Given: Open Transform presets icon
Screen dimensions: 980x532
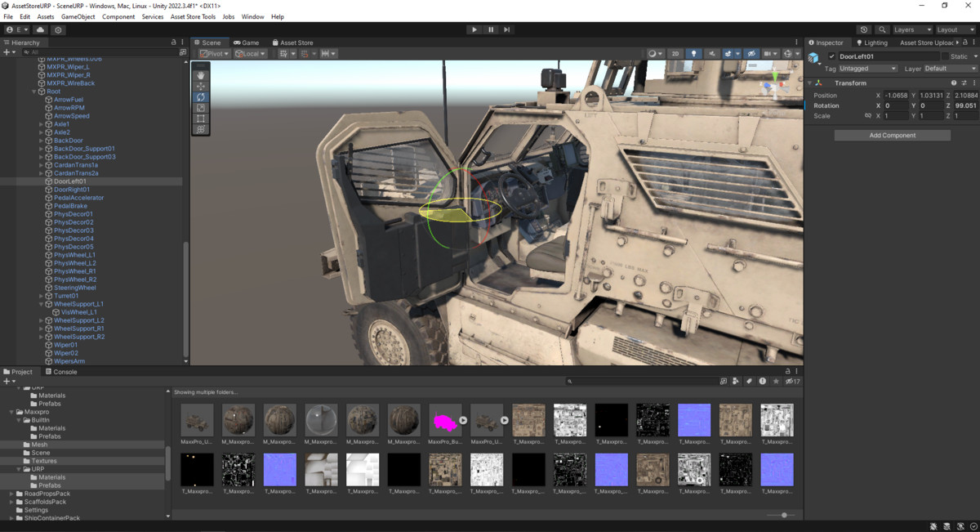Looking at the screenshot, I should [x=964, y=83].
